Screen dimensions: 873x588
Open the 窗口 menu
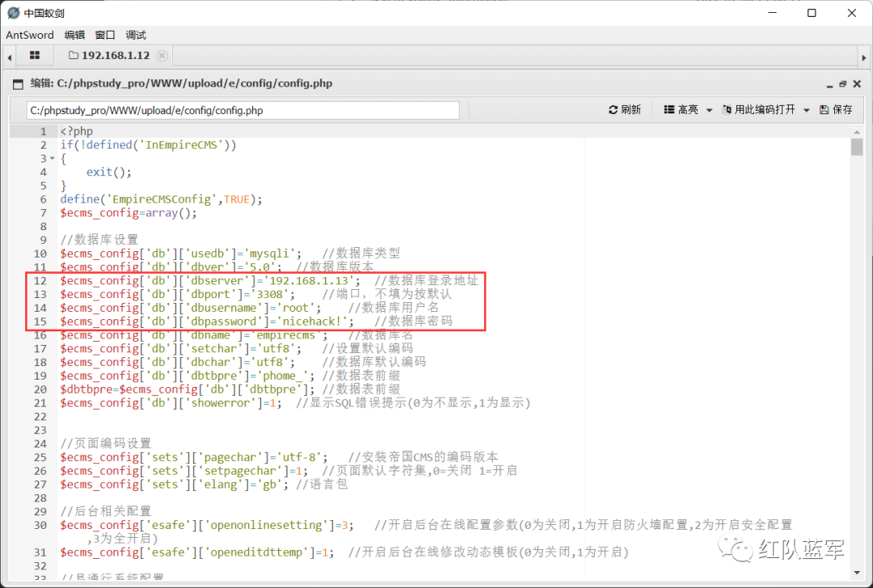pos(104,35)
